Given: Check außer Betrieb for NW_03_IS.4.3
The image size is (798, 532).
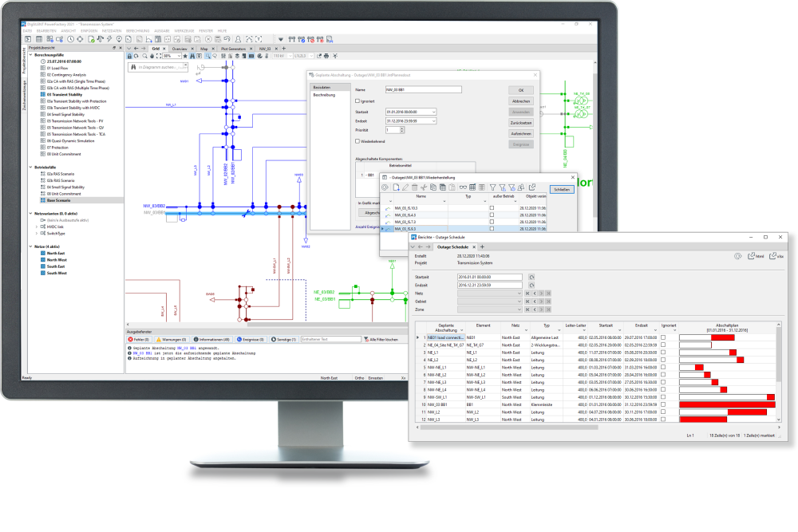Looking at the screenshot, I should [x=492, y=215].
